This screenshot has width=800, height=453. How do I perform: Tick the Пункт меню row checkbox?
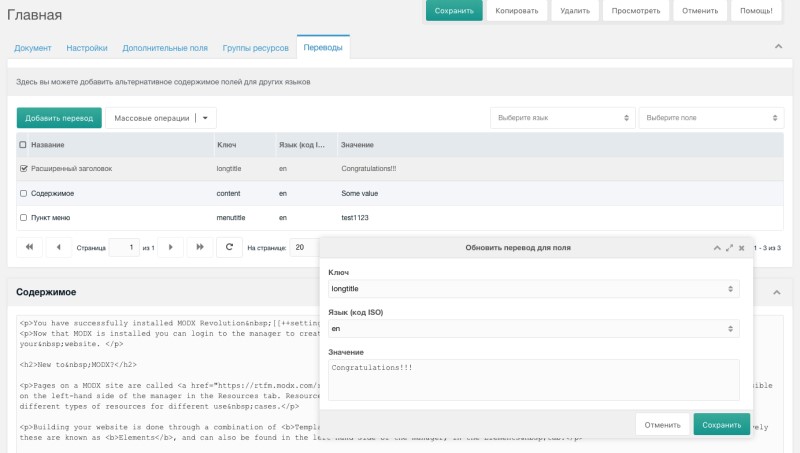tap(24, 217)
